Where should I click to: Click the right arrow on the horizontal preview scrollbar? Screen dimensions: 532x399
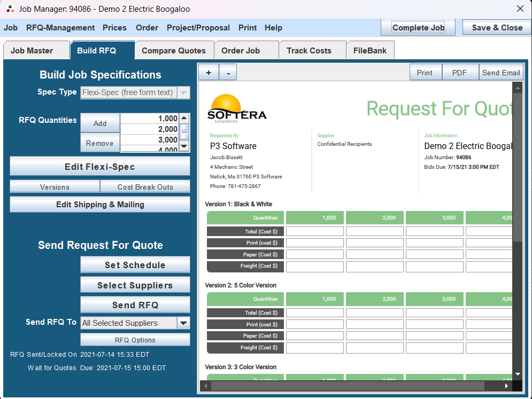pyautogui.click(x=506, y=385)
